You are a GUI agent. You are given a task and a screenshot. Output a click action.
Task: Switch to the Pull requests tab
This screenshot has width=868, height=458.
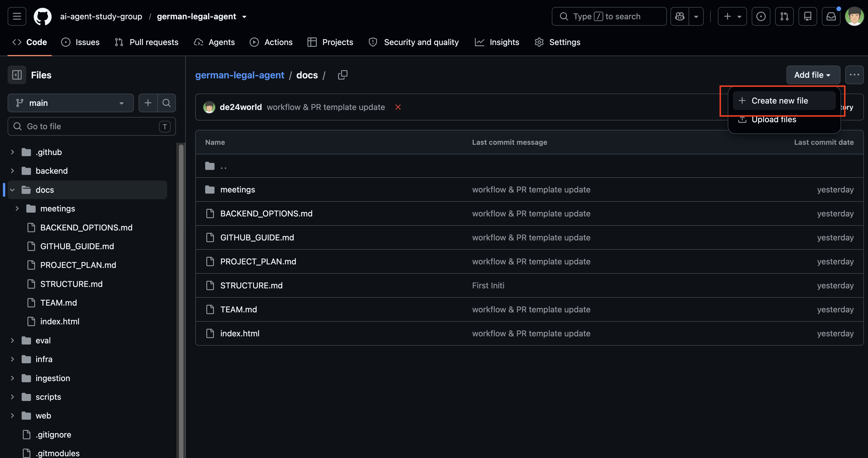[147, 42]
